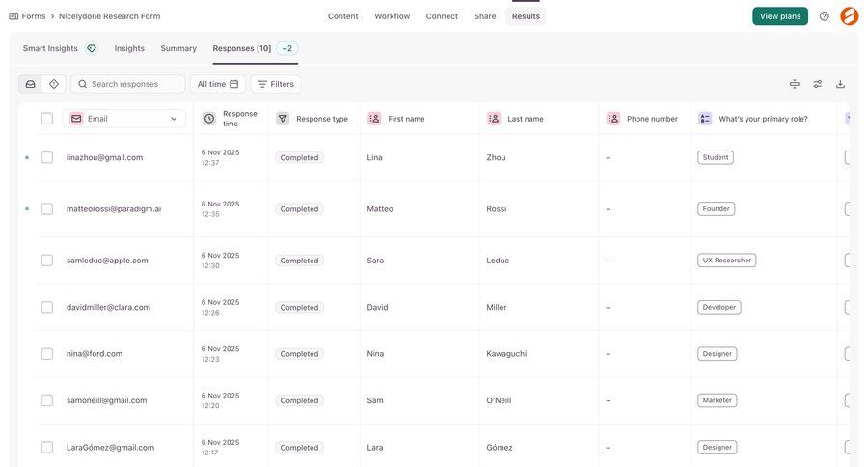
Task: Expand the Email column dropdown chevron
Action: pyautogui.click(x=174, y=119)
